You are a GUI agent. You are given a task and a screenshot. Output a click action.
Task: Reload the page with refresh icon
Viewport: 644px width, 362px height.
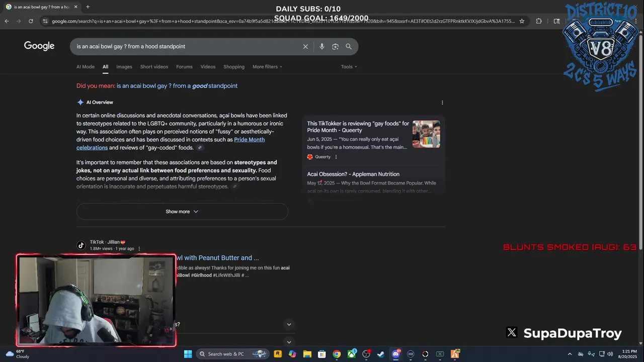(x=31, y=21)
